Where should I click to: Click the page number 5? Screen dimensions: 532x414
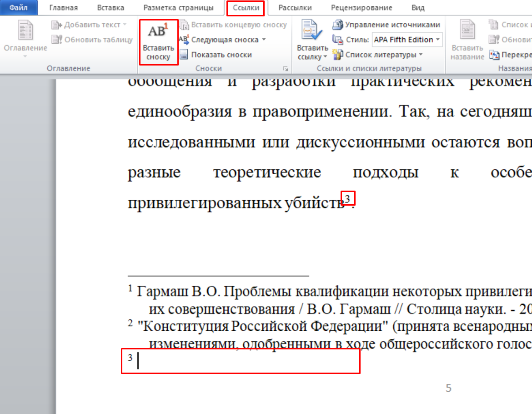(x=448, y=388)
